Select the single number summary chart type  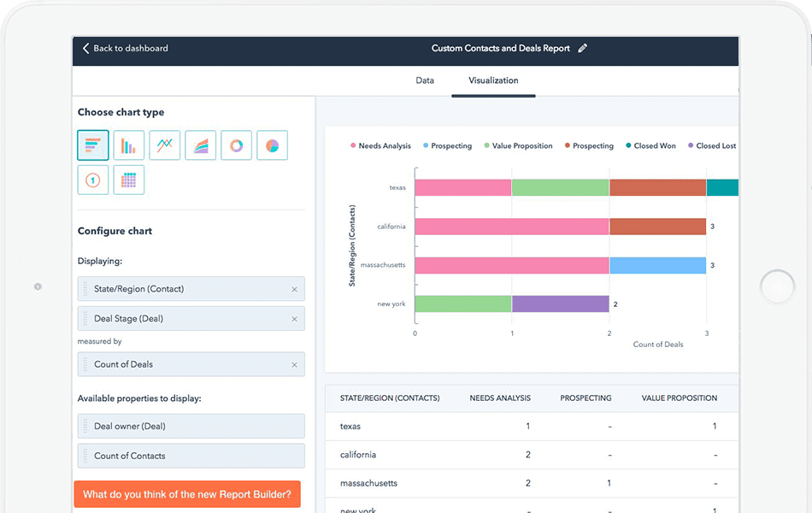[93, 180]
